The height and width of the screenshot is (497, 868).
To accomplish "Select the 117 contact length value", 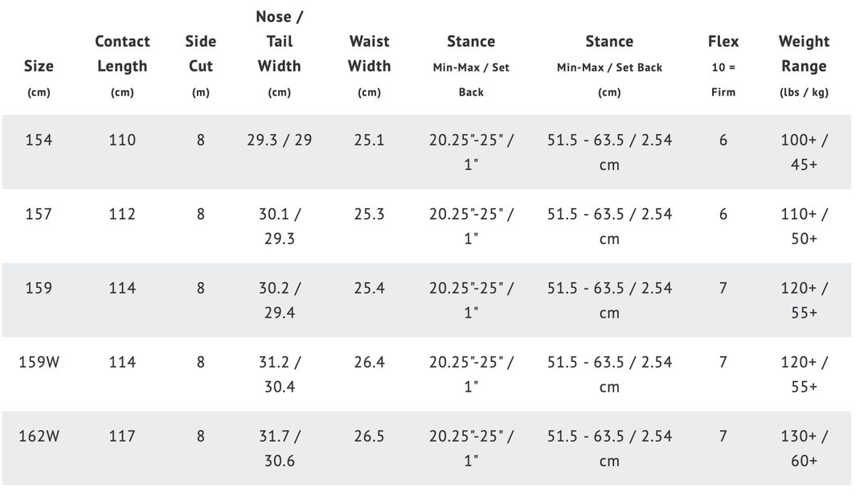I will (122, 436).
